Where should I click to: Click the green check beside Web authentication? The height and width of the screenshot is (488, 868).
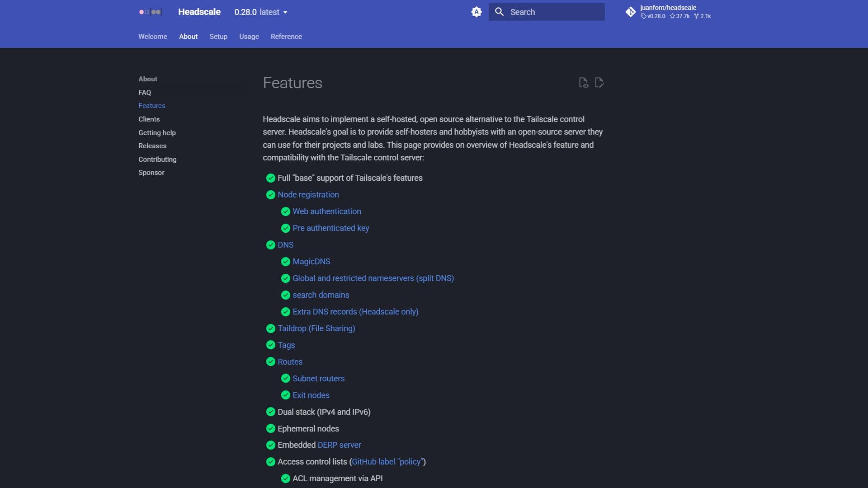coord(286,211)
